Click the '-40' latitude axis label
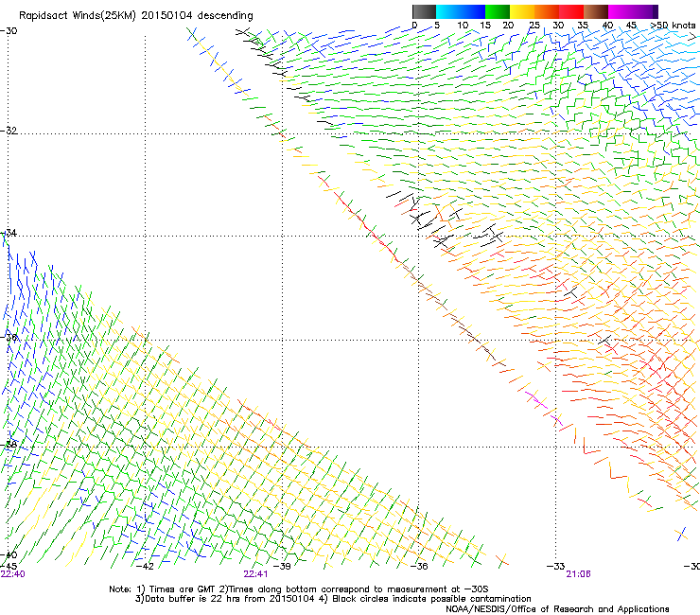This screenshot has width=700, height=615. pos(9,554)
